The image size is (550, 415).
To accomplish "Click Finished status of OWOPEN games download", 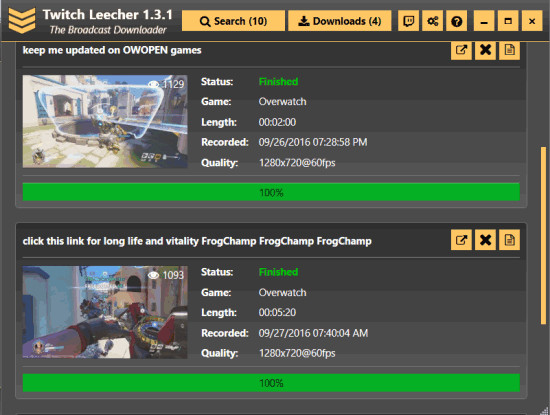I will point(278,81).
